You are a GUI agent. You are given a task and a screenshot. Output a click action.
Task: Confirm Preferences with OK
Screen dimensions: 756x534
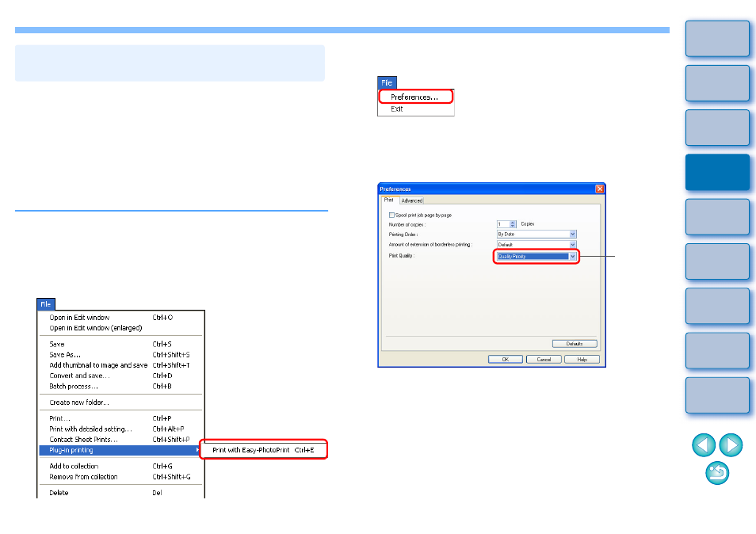point(506,360)
